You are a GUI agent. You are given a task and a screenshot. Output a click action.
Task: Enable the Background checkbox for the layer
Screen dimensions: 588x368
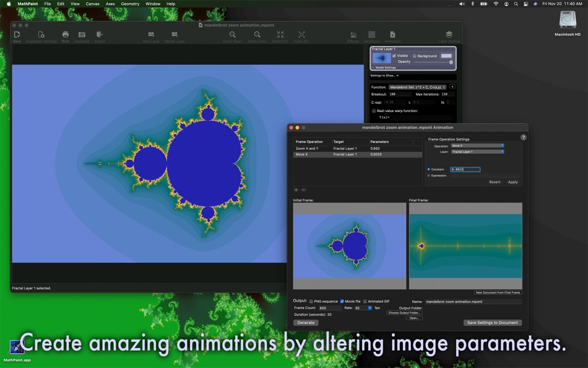[414, 56]
